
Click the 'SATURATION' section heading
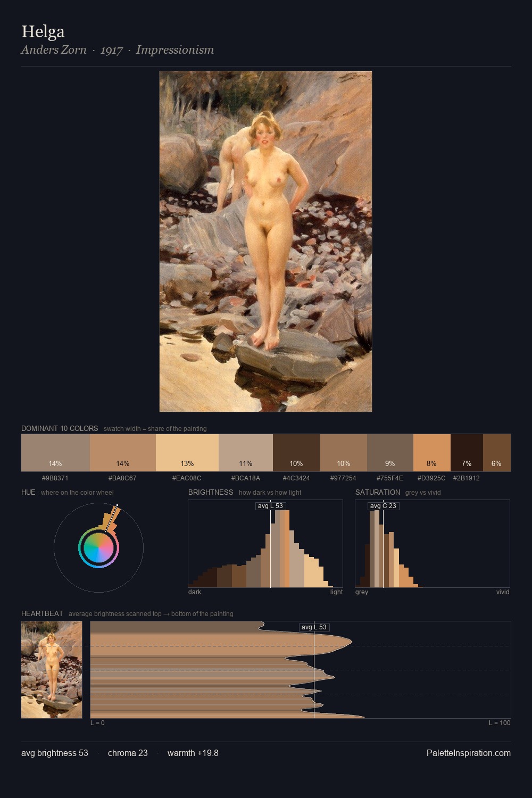click(378, 492)
